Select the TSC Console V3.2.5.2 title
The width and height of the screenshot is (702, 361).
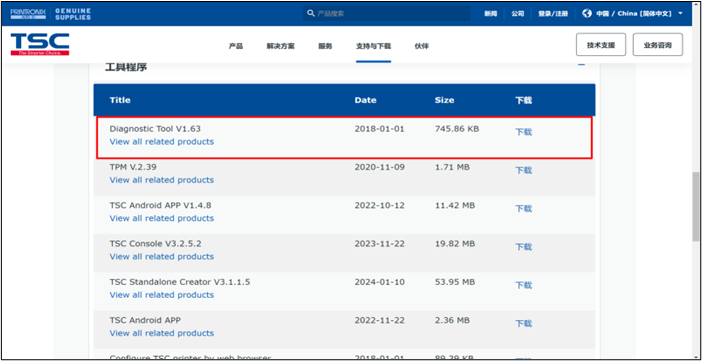[x=155, y=244]
